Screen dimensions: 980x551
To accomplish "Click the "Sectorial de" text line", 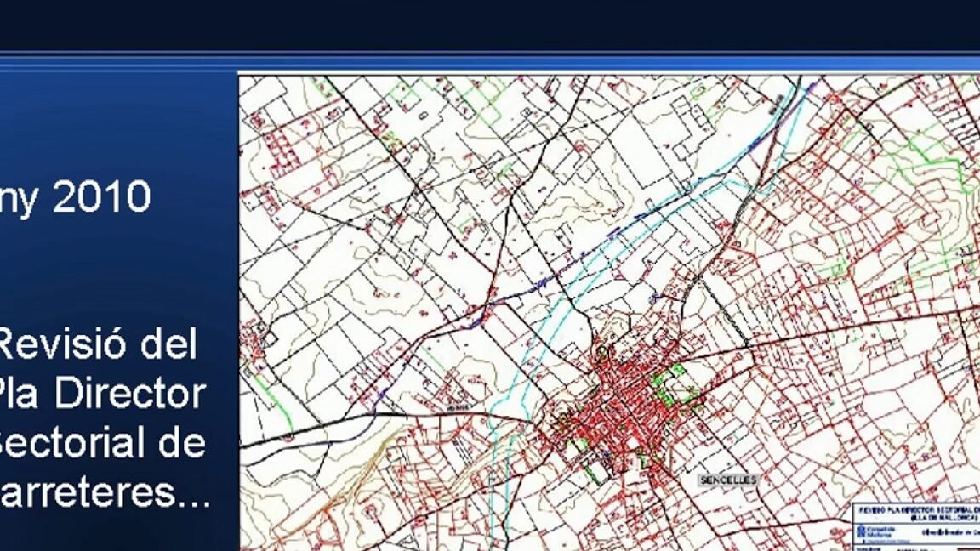I will pos(102,442).
